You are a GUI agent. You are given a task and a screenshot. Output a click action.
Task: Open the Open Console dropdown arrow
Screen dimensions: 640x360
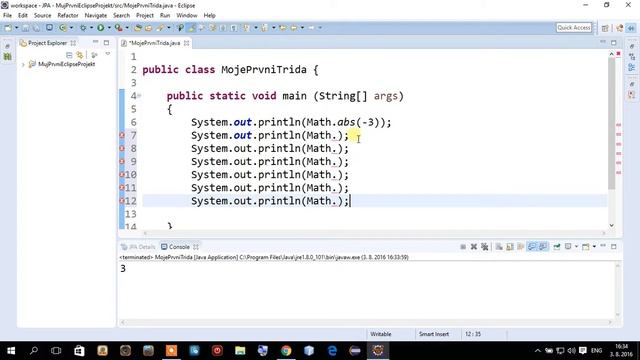point(594,247)
